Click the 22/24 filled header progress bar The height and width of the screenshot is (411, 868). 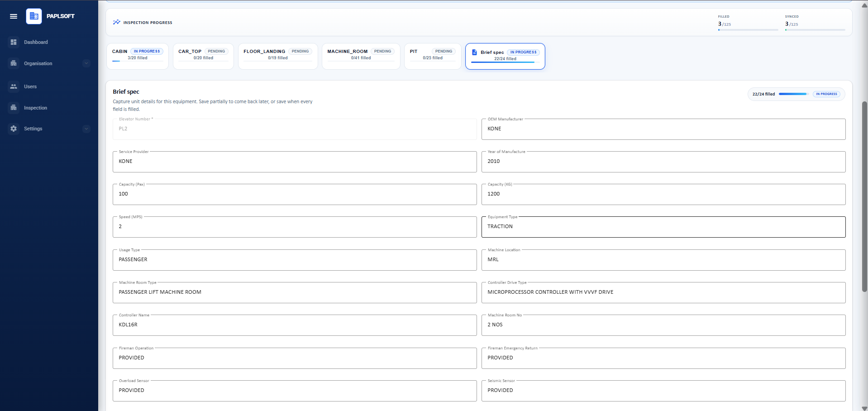coord(794,94)
